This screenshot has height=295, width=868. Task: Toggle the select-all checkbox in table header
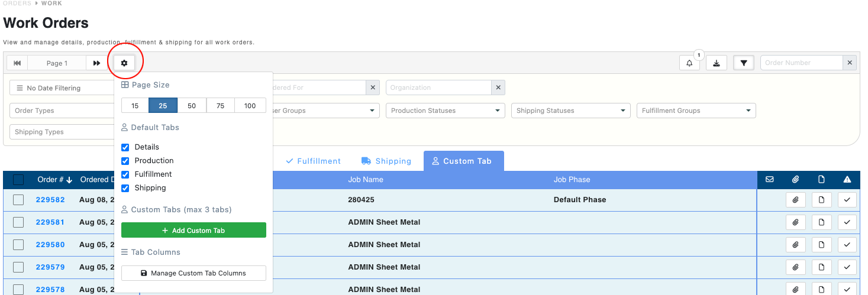coord(18,180)
